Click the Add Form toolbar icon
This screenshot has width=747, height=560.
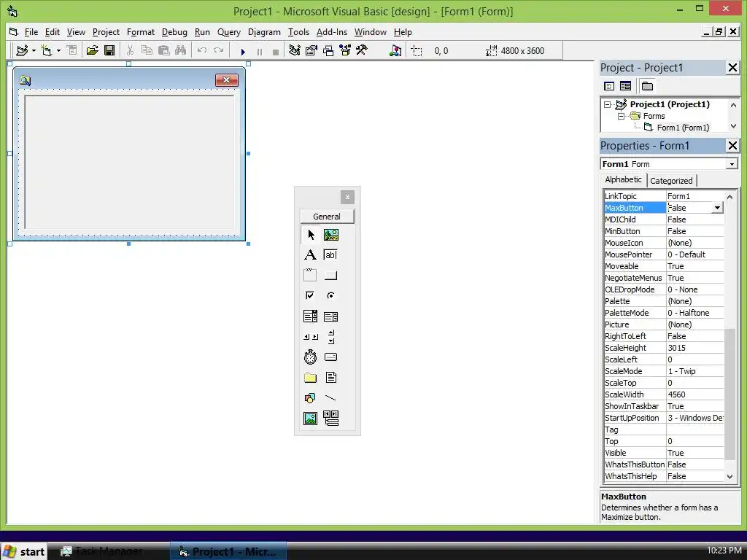coord(46,50)
